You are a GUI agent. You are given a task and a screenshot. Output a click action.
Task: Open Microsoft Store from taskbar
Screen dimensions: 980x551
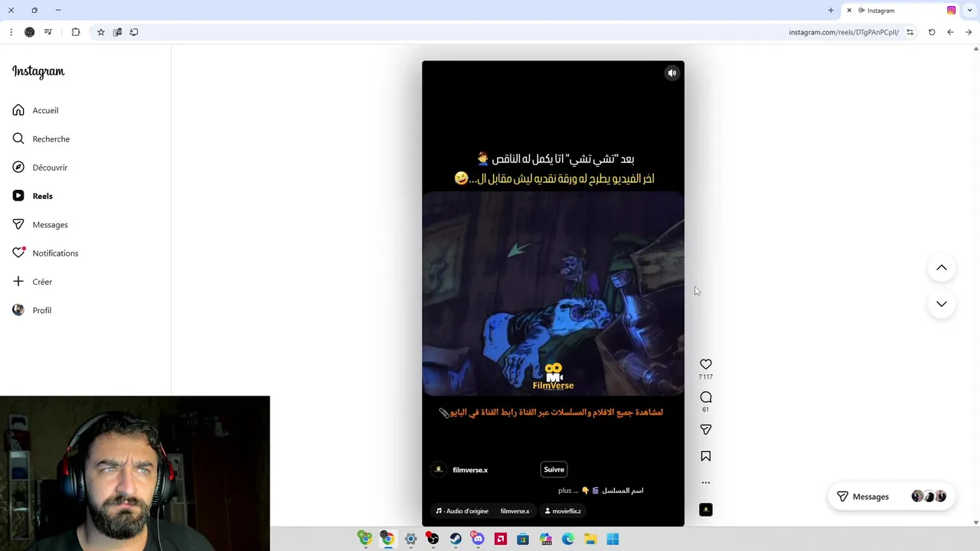coord(523,539)
